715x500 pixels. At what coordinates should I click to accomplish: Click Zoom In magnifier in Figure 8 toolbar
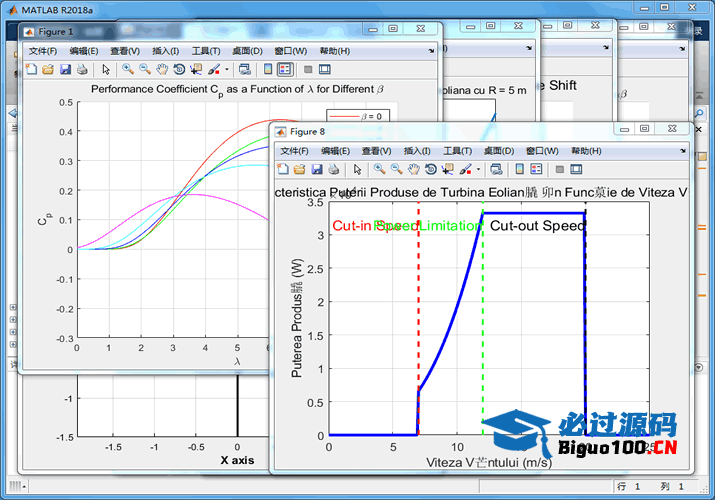pyautogui.click(x=379, y=170)
